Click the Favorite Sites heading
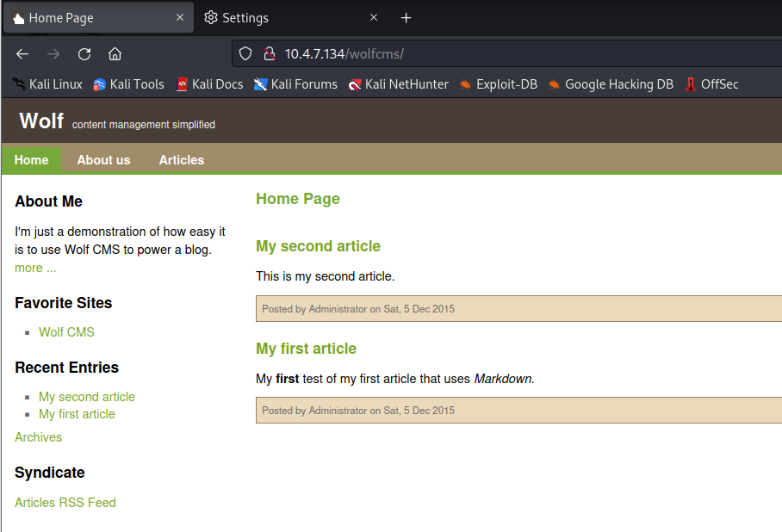 coord(64,303)
